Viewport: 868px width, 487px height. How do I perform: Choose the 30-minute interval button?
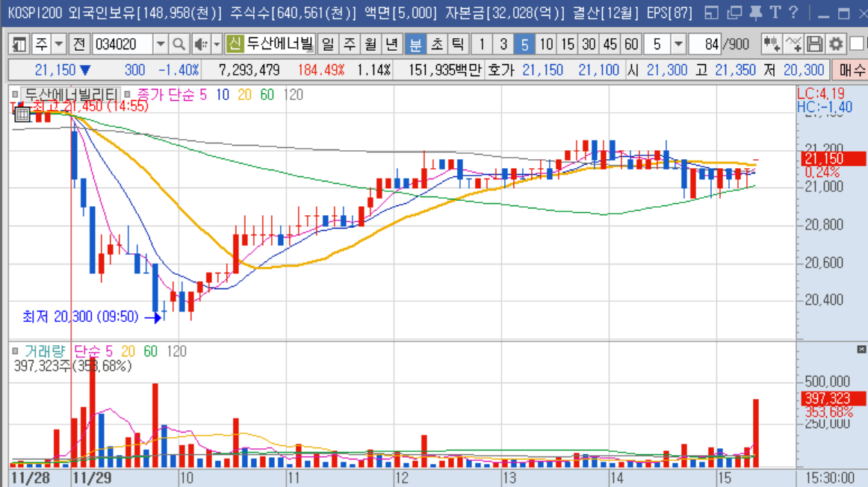tap(589, 44)
